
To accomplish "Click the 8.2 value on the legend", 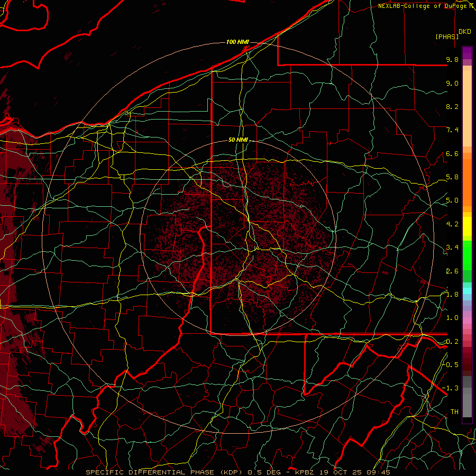I will [452, 106].
